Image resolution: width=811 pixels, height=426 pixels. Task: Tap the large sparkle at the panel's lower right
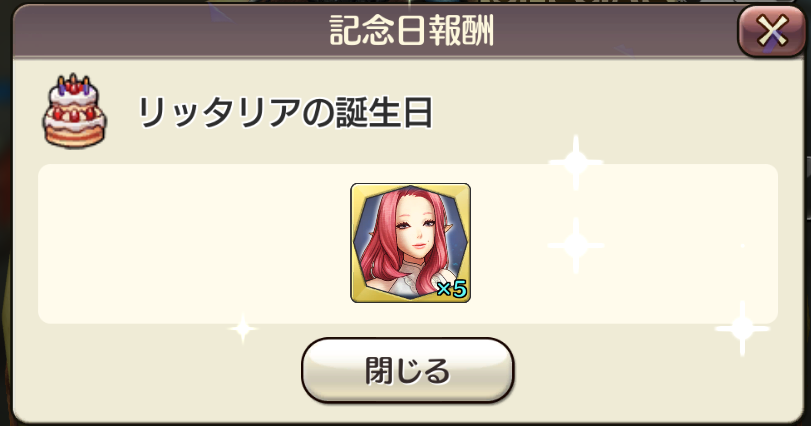pos(742,328)
